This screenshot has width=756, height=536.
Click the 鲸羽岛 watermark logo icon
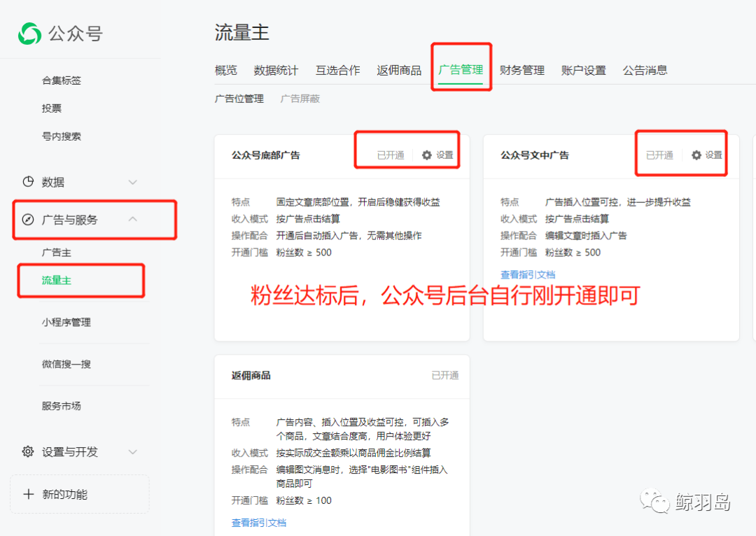[655, 500]
